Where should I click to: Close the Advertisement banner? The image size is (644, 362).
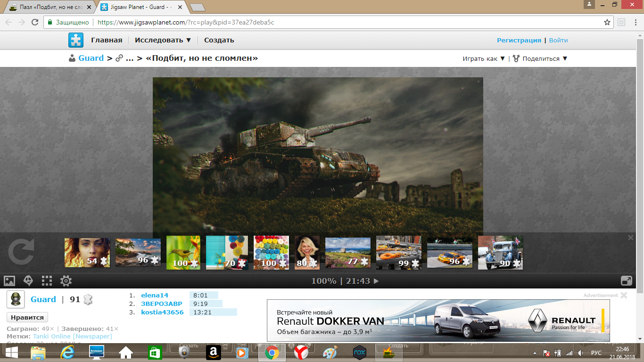point(624,295)
